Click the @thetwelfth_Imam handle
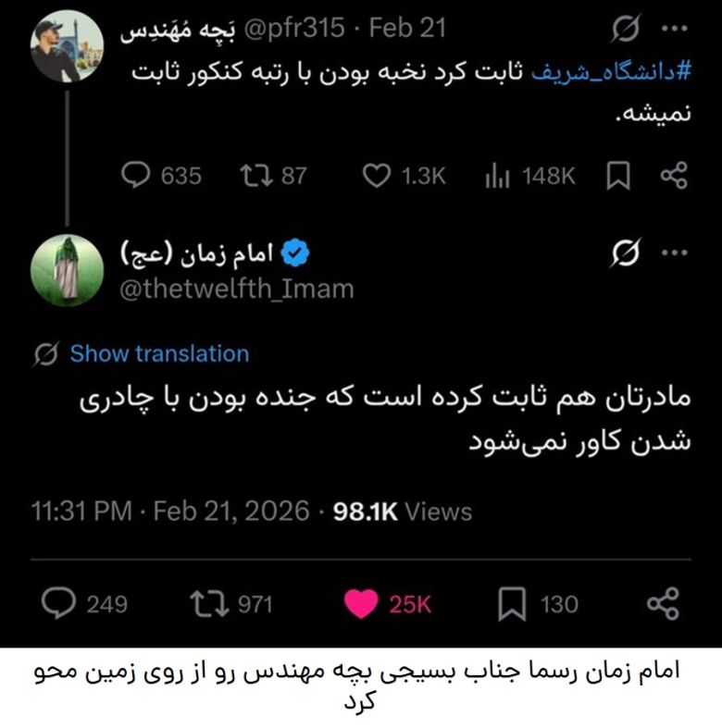The width and height of the screenshot is (722, 728). [238, 289]
